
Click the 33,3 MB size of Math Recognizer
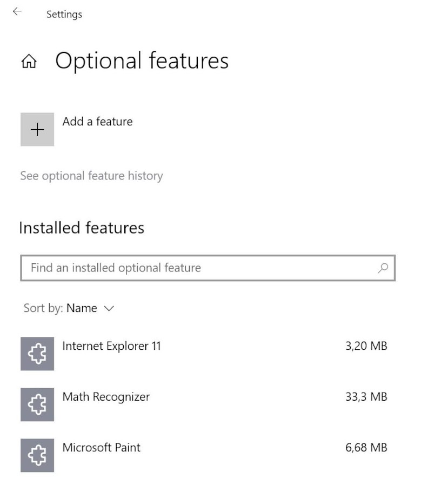coord(366,397)
